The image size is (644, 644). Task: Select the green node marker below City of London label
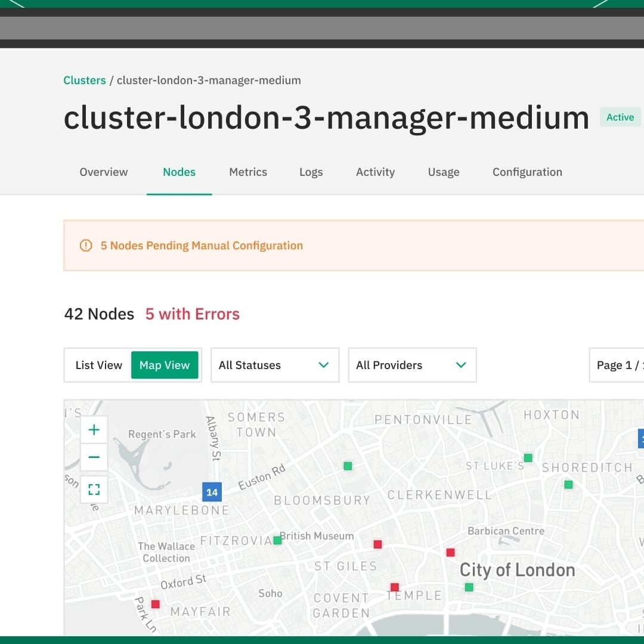(469, 587)
